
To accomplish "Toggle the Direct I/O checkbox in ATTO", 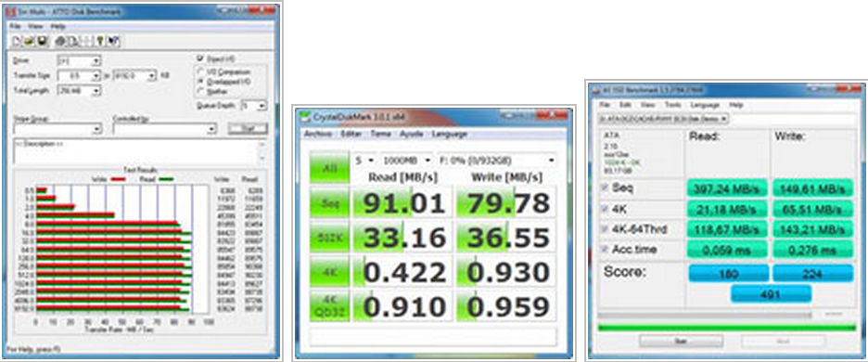I will click(200, 58).
